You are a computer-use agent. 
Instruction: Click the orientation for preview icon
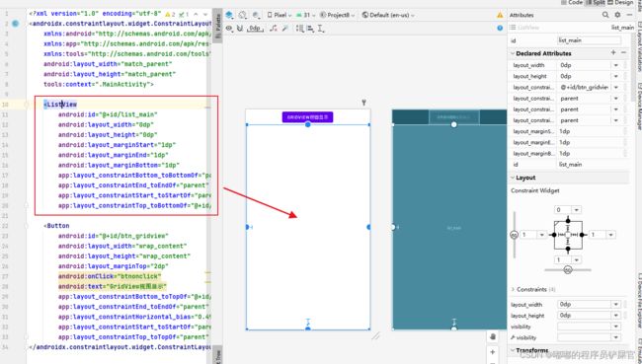(243, 15)
